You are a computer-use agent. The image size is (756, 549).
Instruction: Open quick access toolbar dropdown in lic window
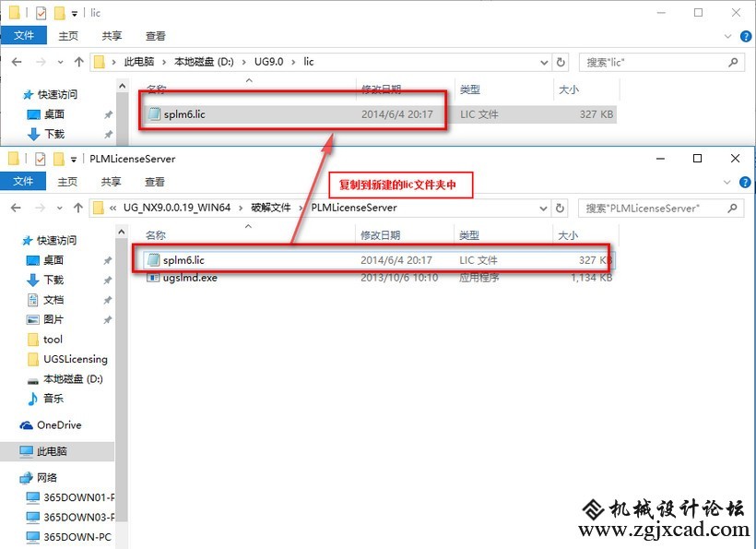[x=75, y=14]
